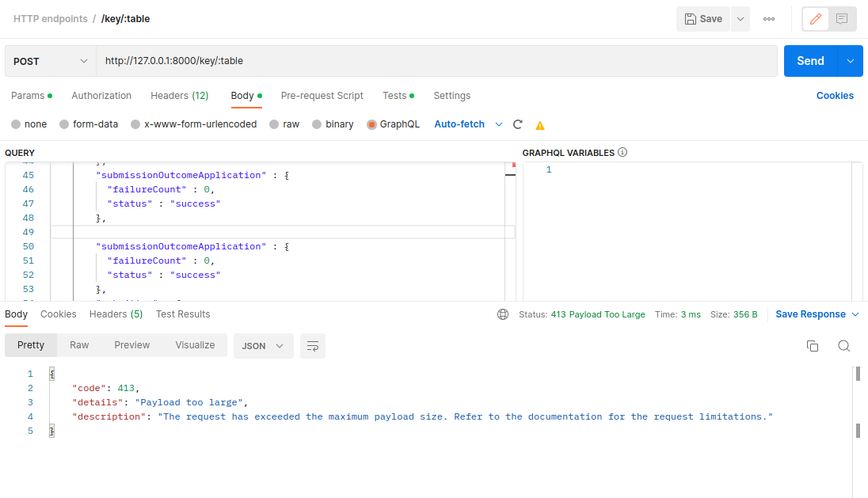Image resolution: width=868 pixels, height=498 pixels.
Task: Open the request Settings tab
Action: pyautogui.click(x=451, y=96)
